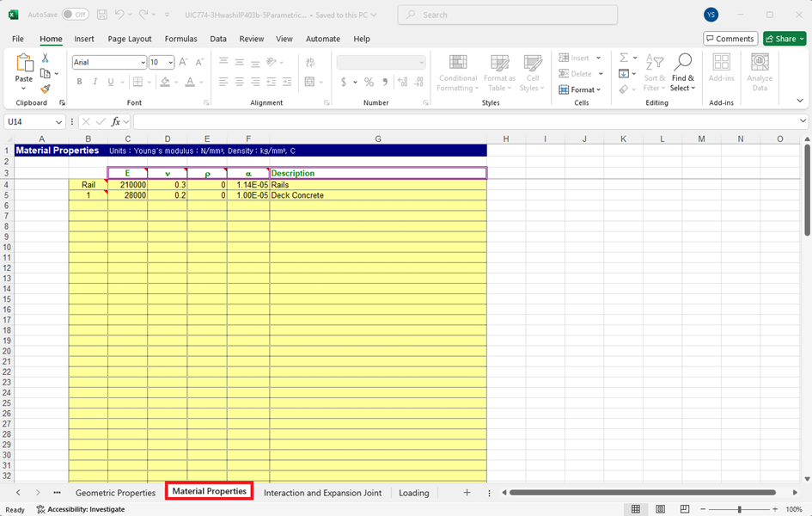Image resolution: width=812 pixels, height=516 pixels.
Task: Switch to Interaction and Expansion Joint sheet
Action: tap(322, 493)
